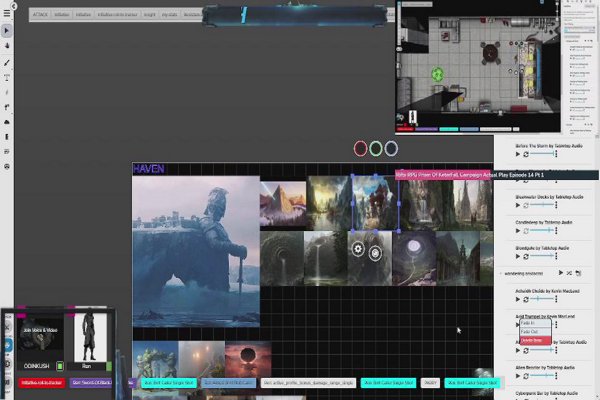This screenshot has height=400, width=600.
Task: Select the blue circle marker
Action: (391, 149)
